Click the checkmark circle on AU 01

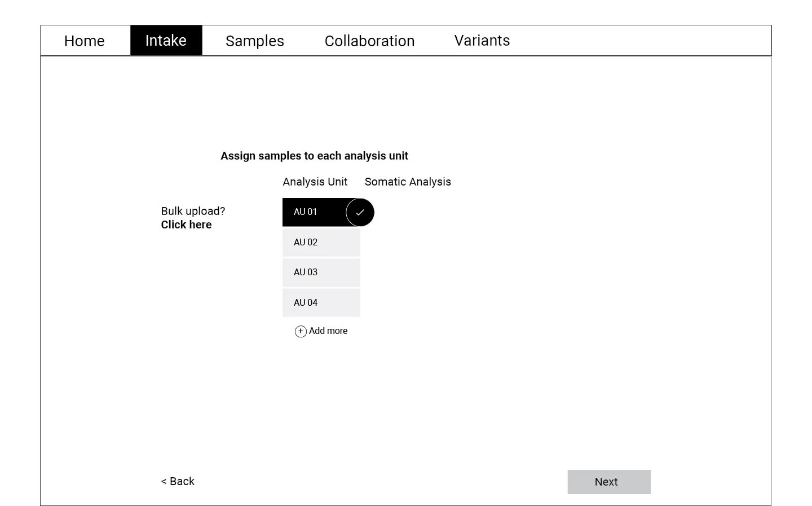(x=360, y=213)
